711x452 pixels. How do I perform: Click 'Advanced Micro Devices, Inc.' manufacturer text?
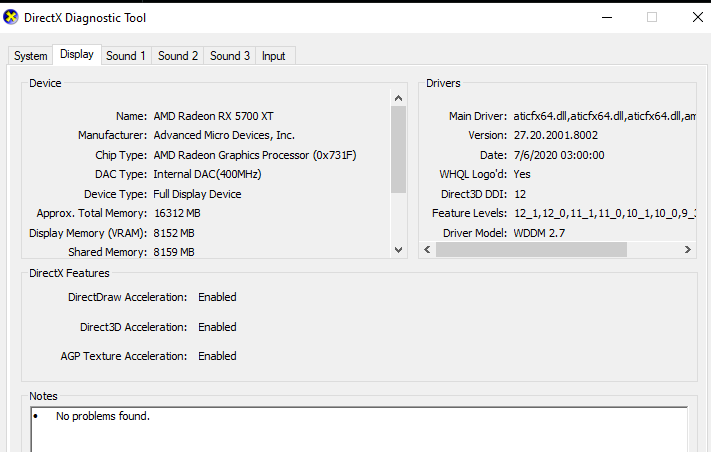coord(224,135)
